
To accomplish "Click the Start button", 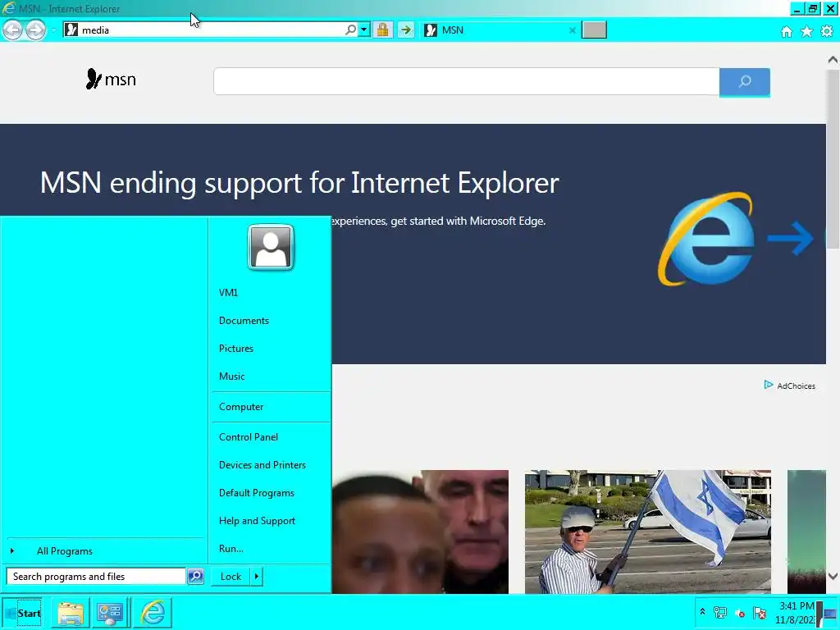I will pyautogui.click(x=22, y=613).
